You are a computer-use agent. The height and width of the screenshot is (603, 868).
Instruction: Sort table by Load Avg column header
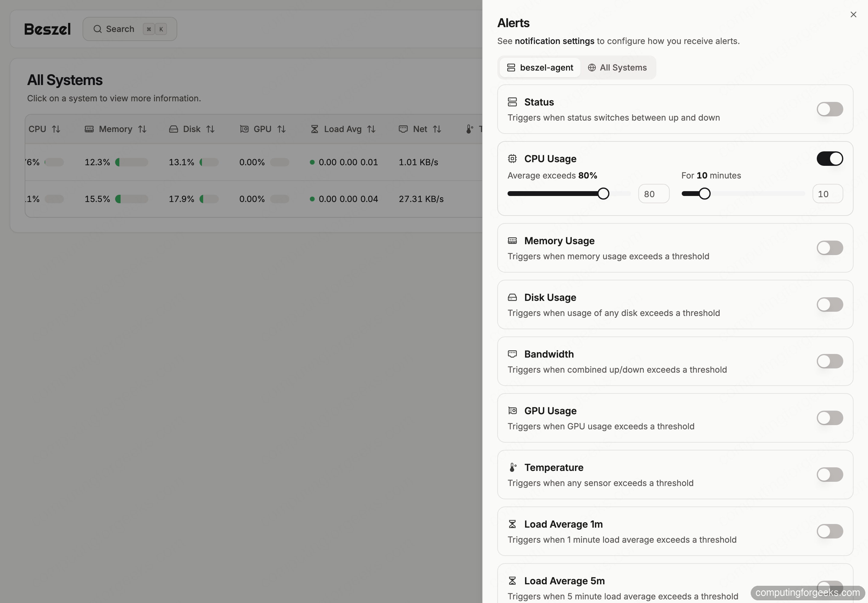point(343,129)
